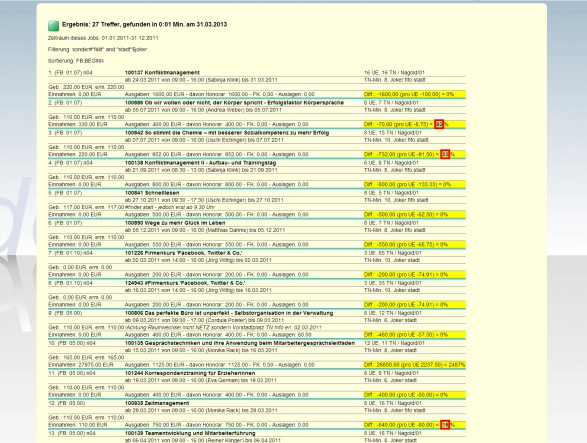Select the heading 'Ergebnis: 27 Treffer'
Screen dimensions: 587x443
144,24
